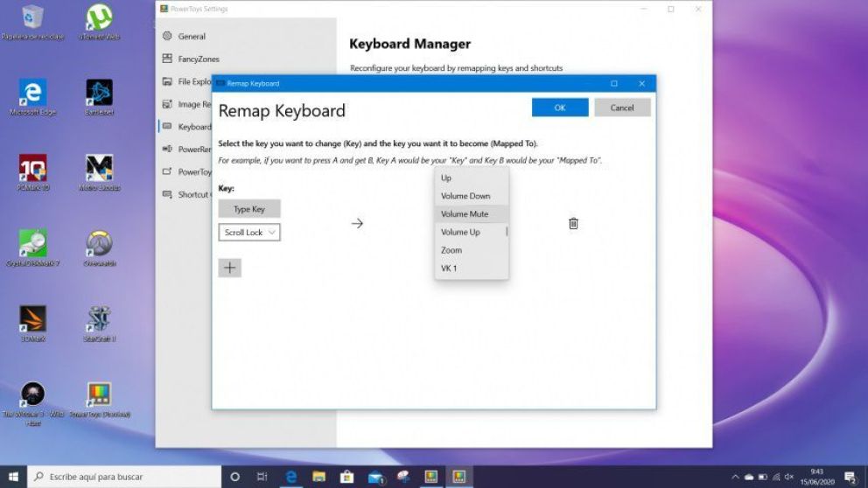Launch the Microsoft Edge desktop shortcut
The width and height of the screenshot is (868, 488).
(x=32, y=97)
